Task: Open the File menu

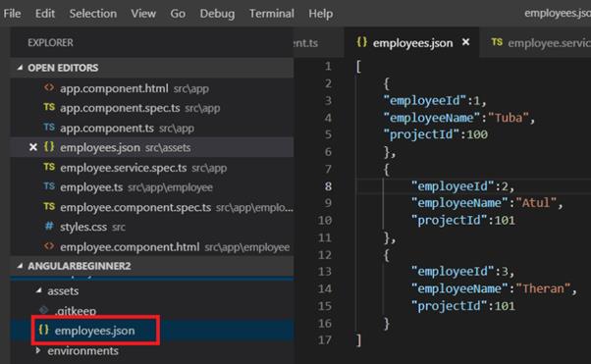Action: (x=12, y=14)
